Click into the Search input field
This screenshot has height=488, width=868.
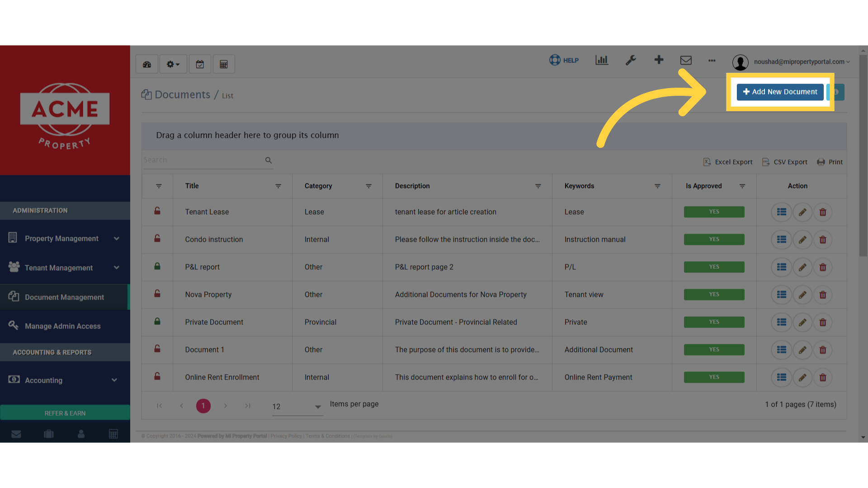pyautogui.click(x=203, y=160)
